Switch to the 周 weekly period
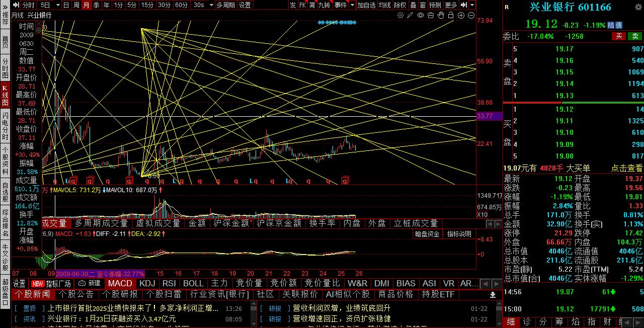This screenshot has width=644, height=328. click(76, 5)
